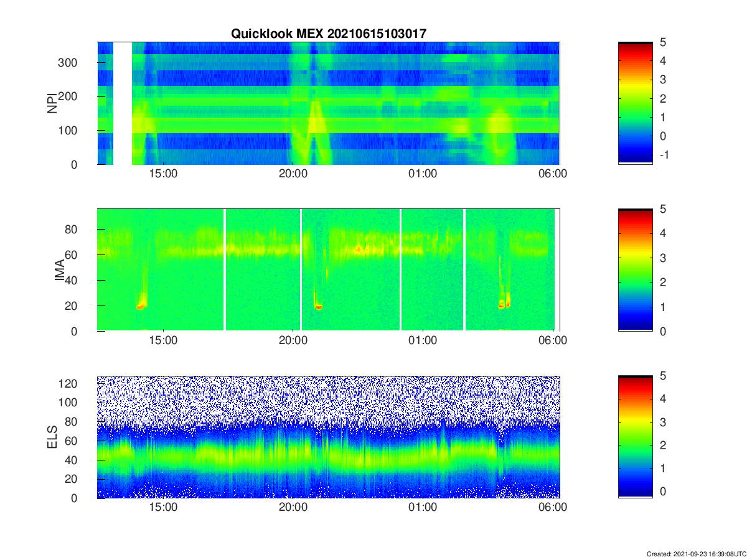Click the IMA panel colorbar
The image size is (747, 560).
(x=635, y=270)
